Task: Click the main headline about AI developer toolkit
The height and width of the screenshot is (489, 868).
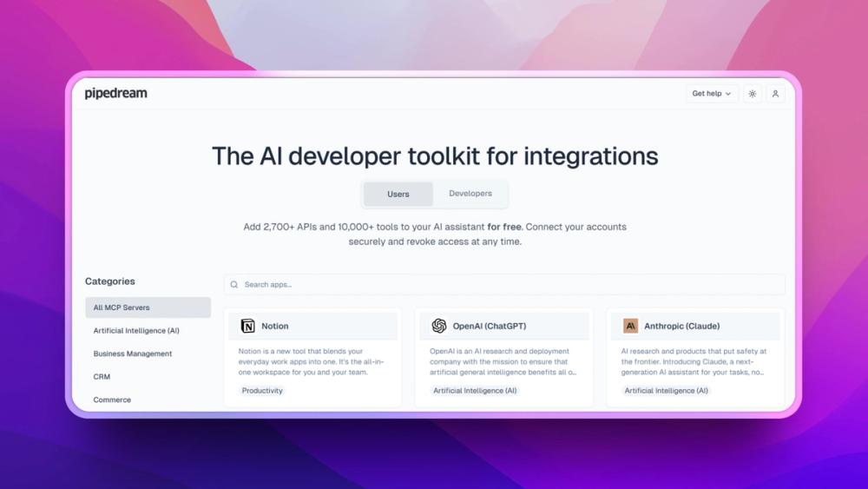Action: (x=435, y=156)
